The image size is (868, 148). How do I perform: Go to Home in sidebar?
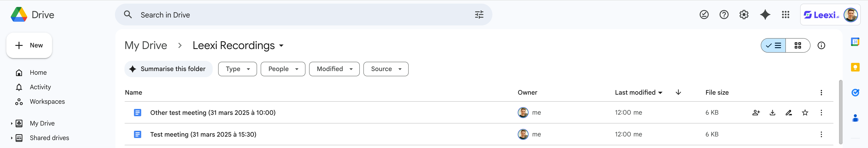[x=38, y=72]
